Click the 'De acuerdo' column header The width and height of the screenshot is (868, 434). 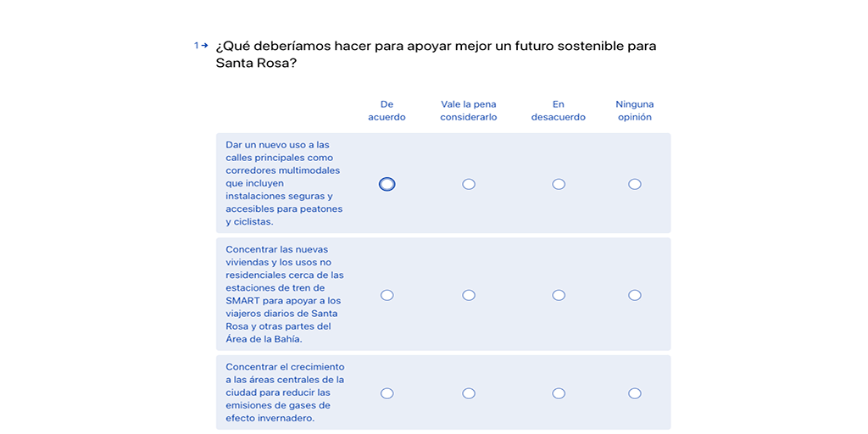pos(387,111)
